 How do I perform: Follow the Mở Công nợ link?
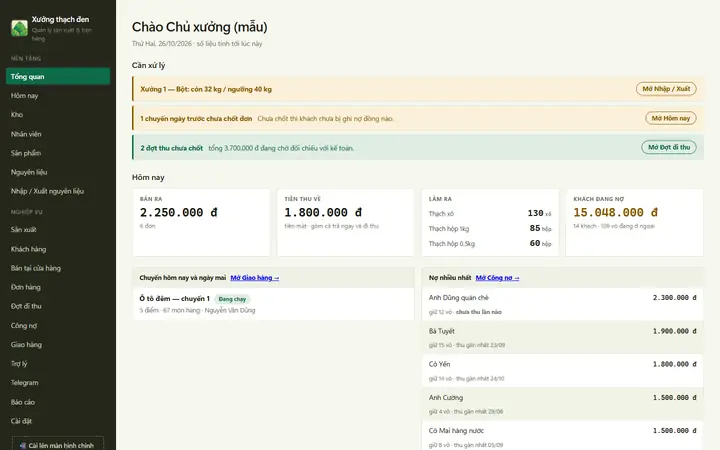point(497,278)
